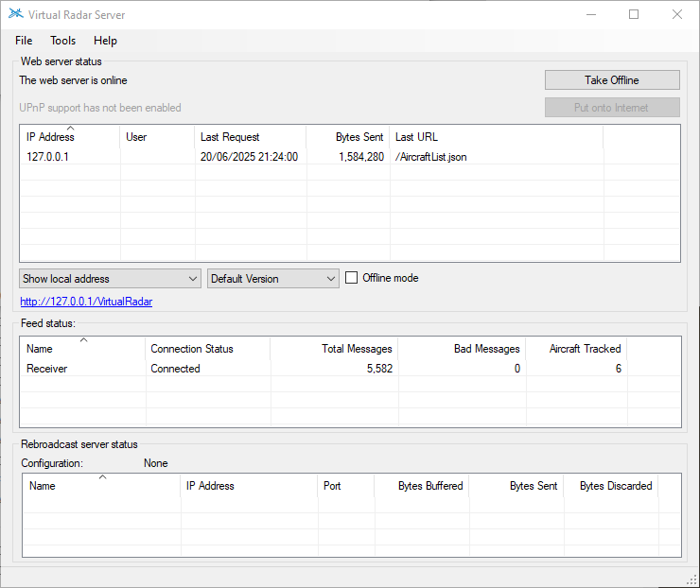The width and height of the screenshot is (700, 588).
Task: Maximize the Virtual Radar Server window
Action: (634, 14)
